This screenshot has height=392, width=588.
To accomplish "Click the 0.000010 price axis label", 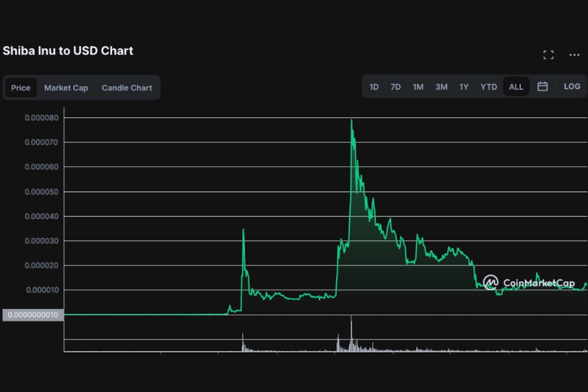I will pos(42,290).
